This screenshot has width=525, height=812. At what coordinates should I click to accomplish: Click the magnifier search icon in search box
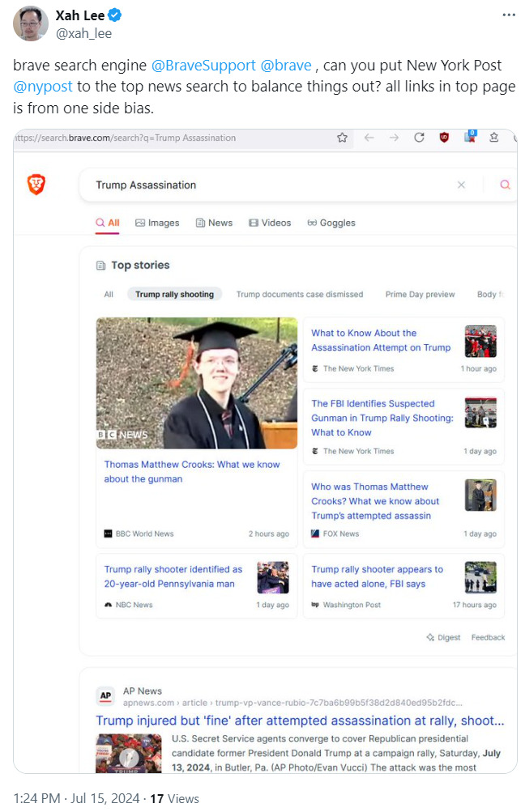[x=505, y=185]
